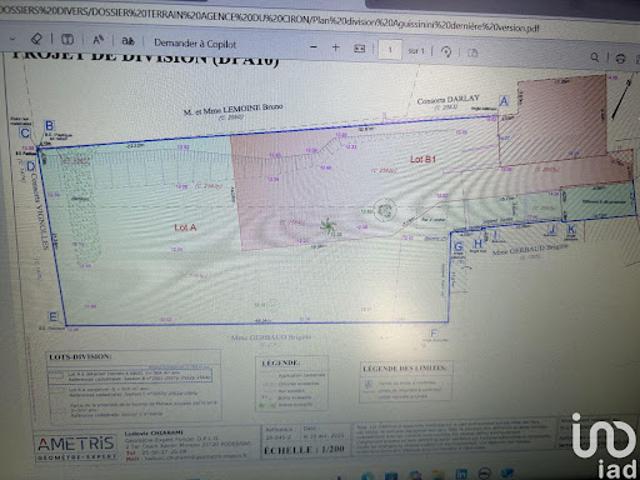This screenshot has height=480, width=640.
Task: Open the Translate icon in the PDF toolbar
Action: pyautogui.click(x=128, y=41)
